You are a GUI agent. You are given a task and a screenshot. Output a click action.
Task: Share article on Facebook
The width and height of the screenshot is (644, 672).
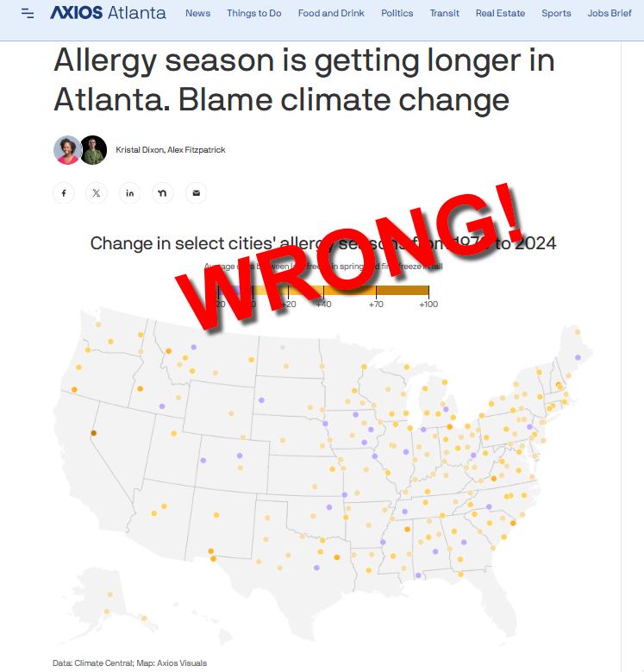[64, 193]
